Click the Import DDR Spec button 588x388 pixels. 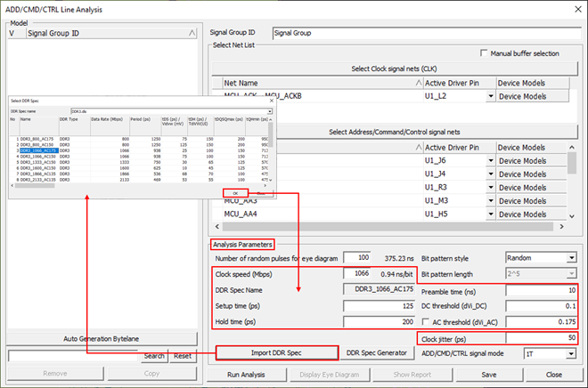[276, 353]
